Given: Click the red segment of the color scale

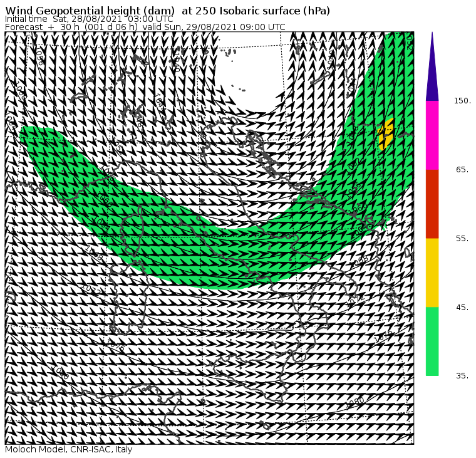Looking at the screenshot, I should pyautogui.click(x=432, y=204).
